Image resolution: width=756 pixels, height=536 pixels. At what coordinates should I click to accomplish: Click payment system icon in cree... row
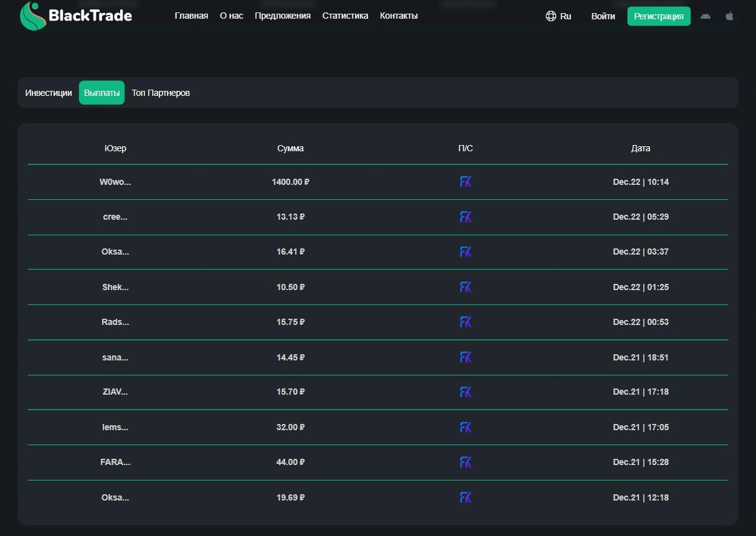click(x=465, y=217)
